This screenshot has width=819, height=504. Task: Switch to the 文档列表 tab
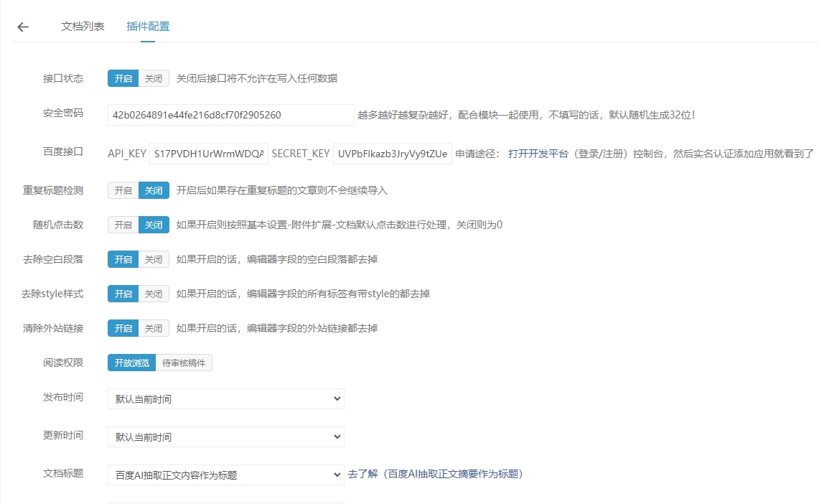pos(83,27)
